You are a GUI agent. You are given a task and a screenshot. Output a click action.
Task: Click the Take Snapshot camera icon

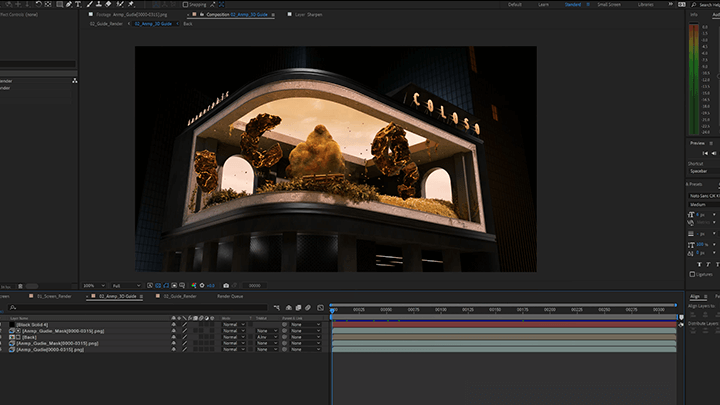(x=226, y=286)
